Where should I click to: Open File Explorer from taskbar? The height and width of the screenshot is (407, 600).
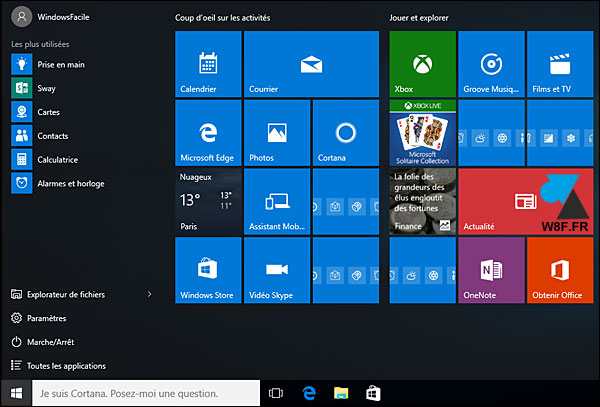point(341,393)
